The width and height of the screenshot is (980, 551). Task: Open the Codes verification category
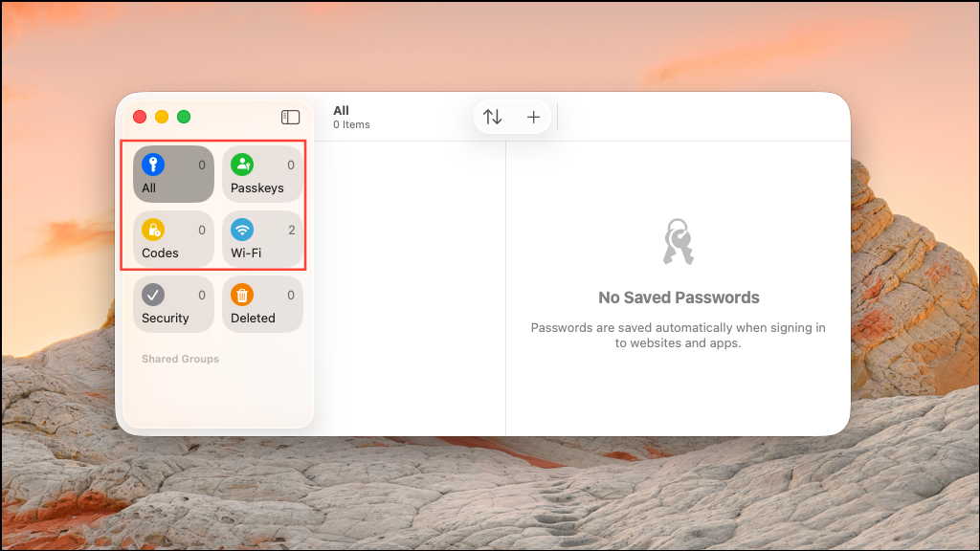point(173,239)
